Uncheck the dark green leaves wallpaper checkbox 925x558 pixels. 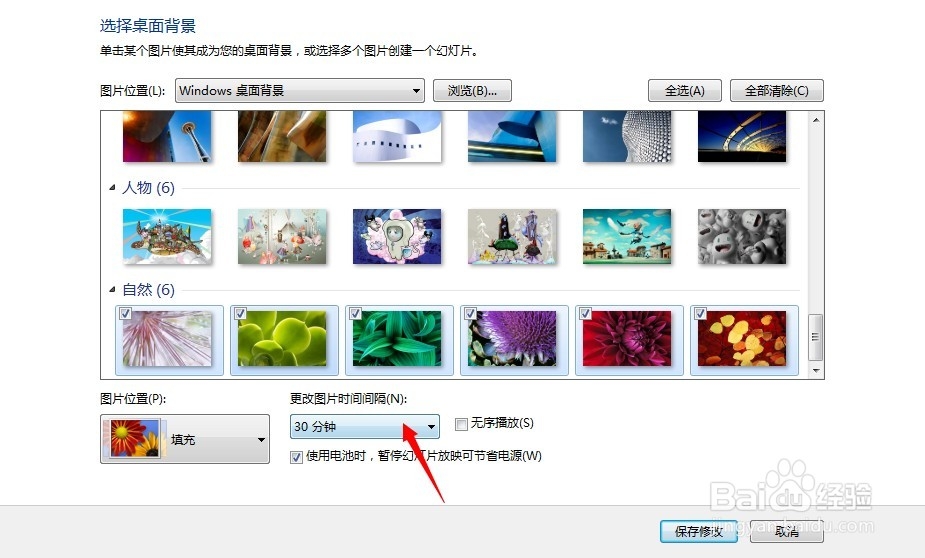355,313
